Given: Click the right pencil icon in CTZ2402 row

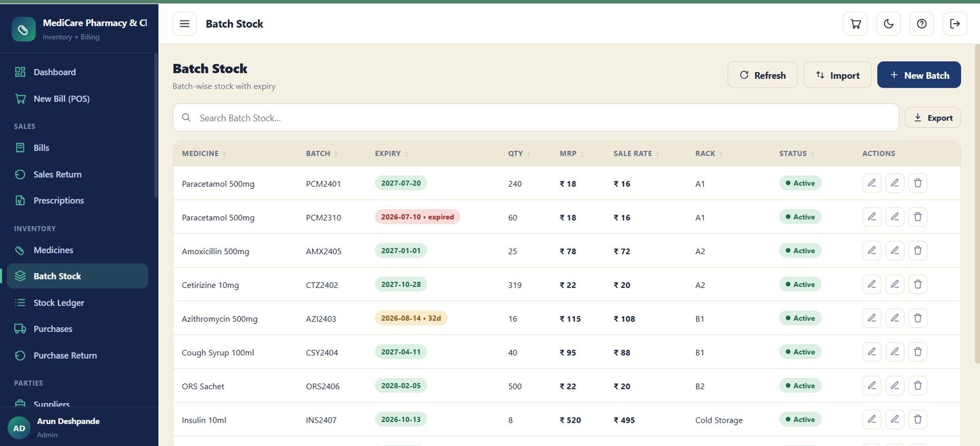Looking at the screenshot, I should pos(895,284).
